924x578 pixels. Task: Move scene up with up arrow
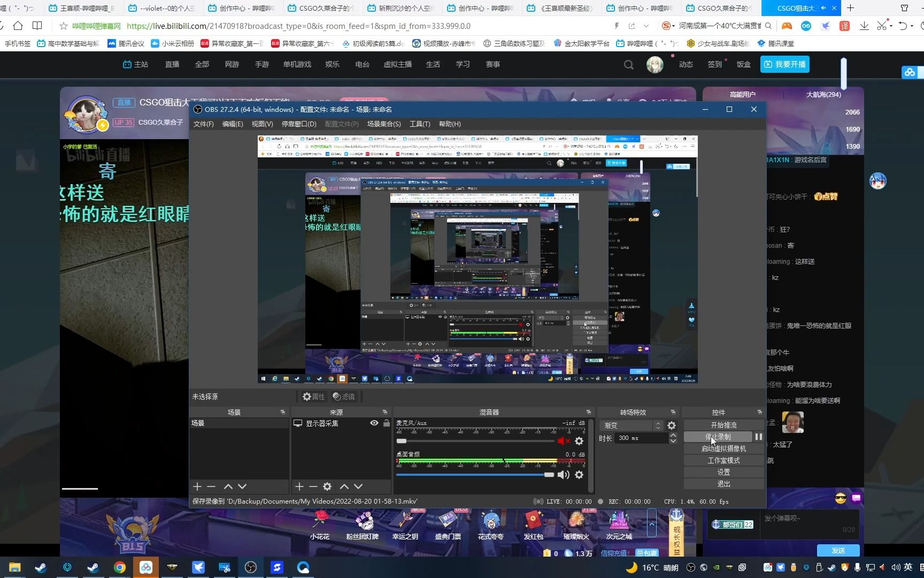(x=228, y=486)
